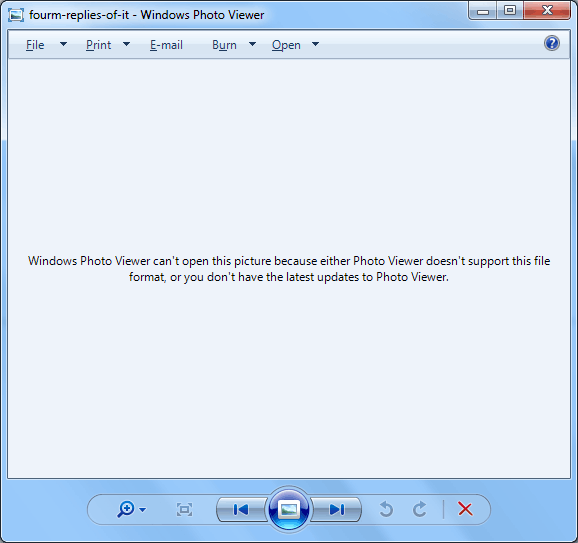578x543 pixels.
Task: Open the Burn menu
Action: point(224,45)
